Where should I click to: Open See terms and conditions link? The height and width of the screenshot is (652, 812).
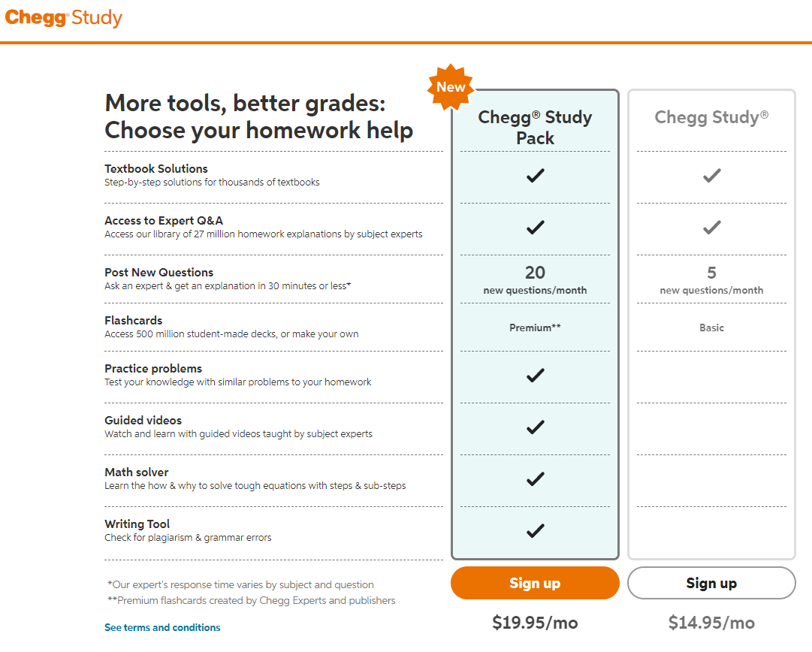tap(162, 628)
